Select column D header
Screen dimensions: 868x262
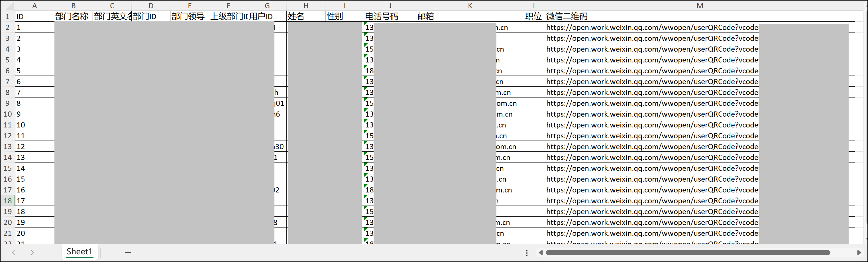click(151, 6)
